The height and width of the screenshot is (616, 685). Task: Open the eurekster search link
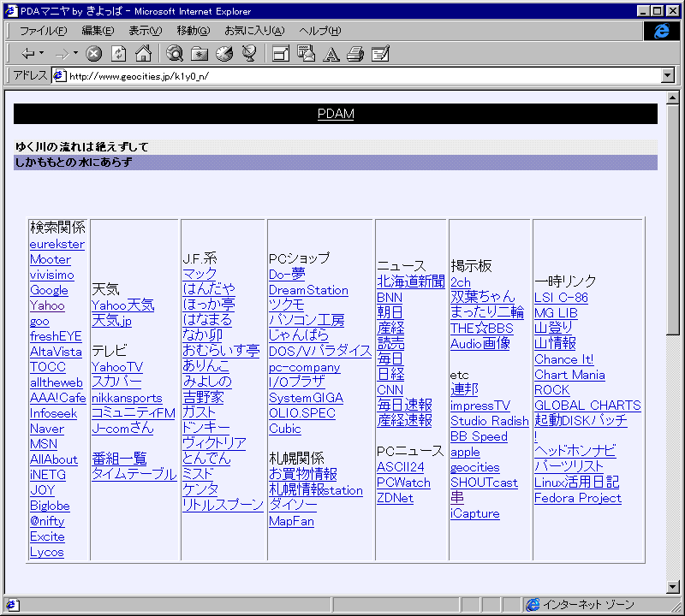(57, 244)
